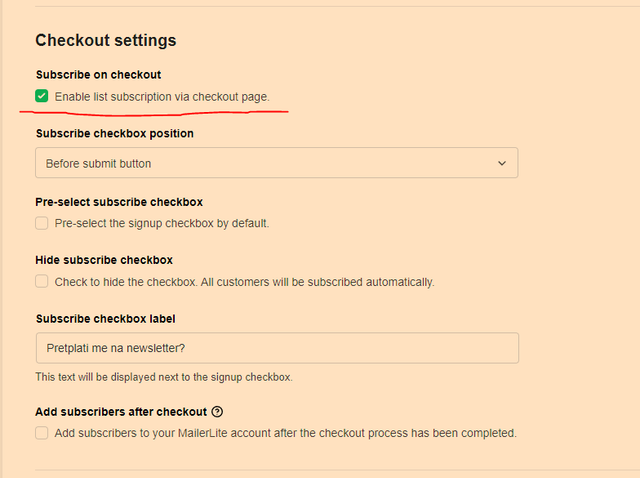Check Add subscribers to MailerLite after checkout box
The image size is (640, 478).
42,433
